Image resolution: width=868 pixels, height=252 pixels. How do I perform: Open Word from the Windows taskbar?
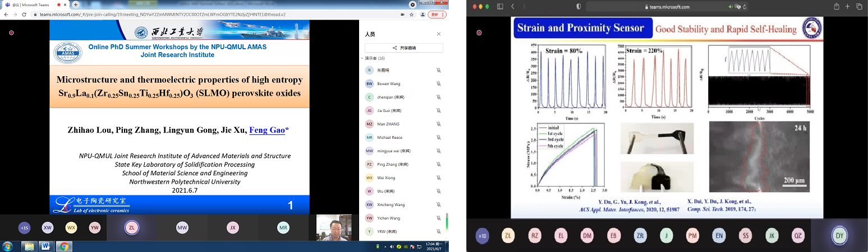pyautogui.click(x=45, y=246)
